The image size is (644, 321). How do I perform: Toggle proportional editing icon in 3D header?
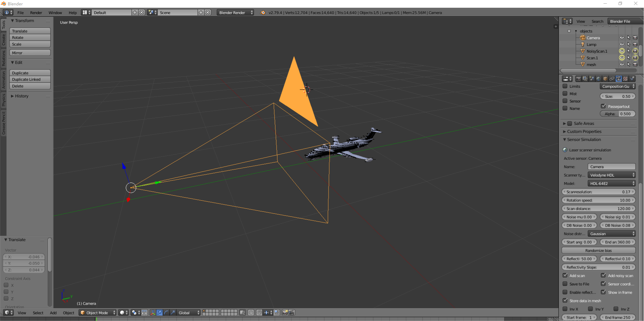pos(251,313)
